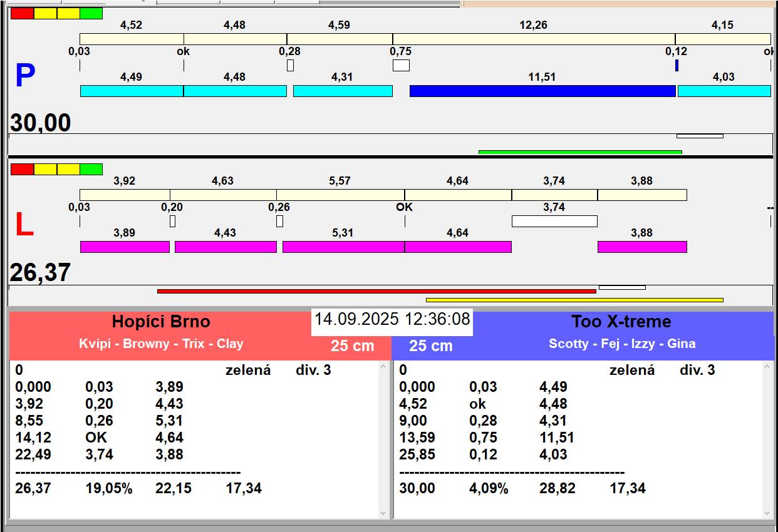Viewport: 778px width, 532px height.
Task: Click the Hopíci Brno team name header
Action: 161,322
